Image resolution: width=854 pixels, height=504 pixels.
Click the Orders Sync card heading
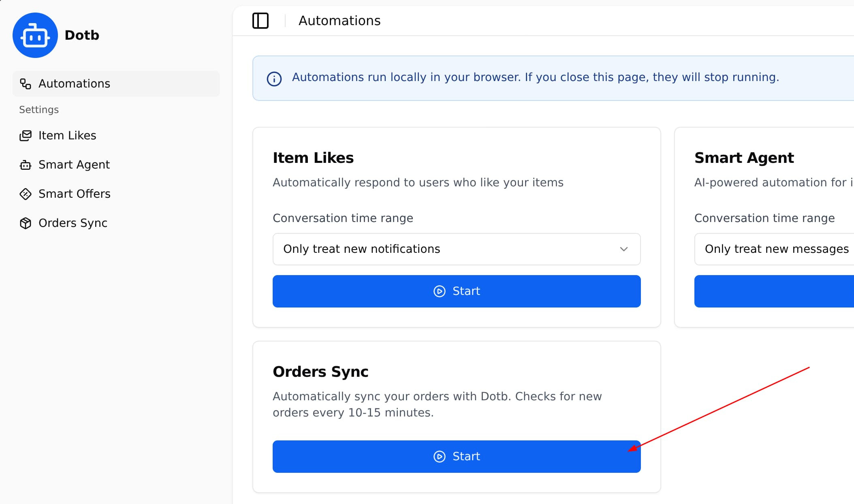click(x=320, y=372)
